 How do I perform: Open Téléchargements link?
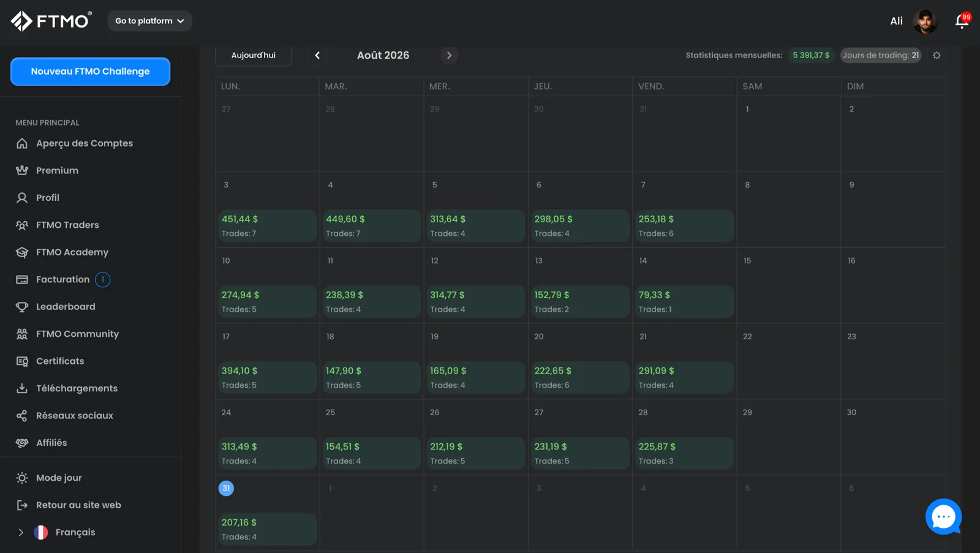tap(77, 388)
